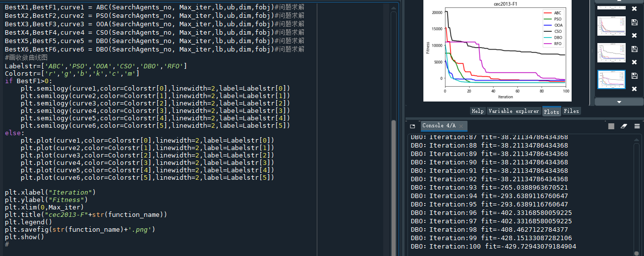Select the Plots pane tab
This screenshot has width=644, height=256.
point(551,111)
